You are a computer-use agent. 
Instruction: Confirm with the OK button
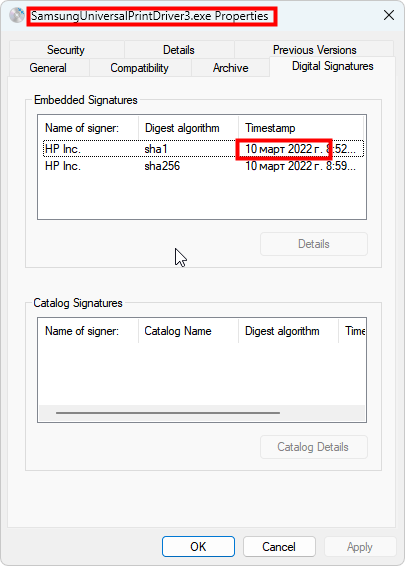coord(198,547)
